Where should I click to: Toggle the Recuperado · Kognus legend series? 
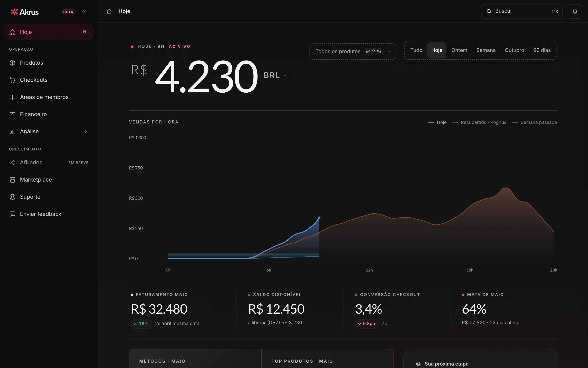479,122
